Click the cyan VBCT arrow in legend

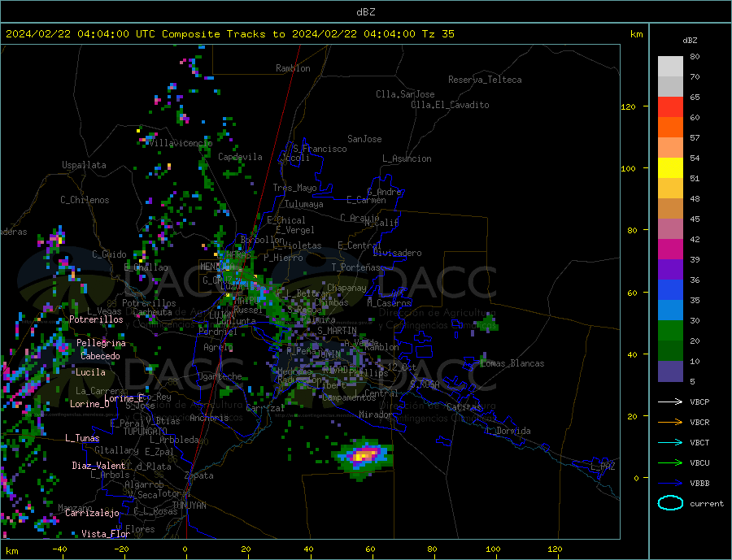[670, 442]
